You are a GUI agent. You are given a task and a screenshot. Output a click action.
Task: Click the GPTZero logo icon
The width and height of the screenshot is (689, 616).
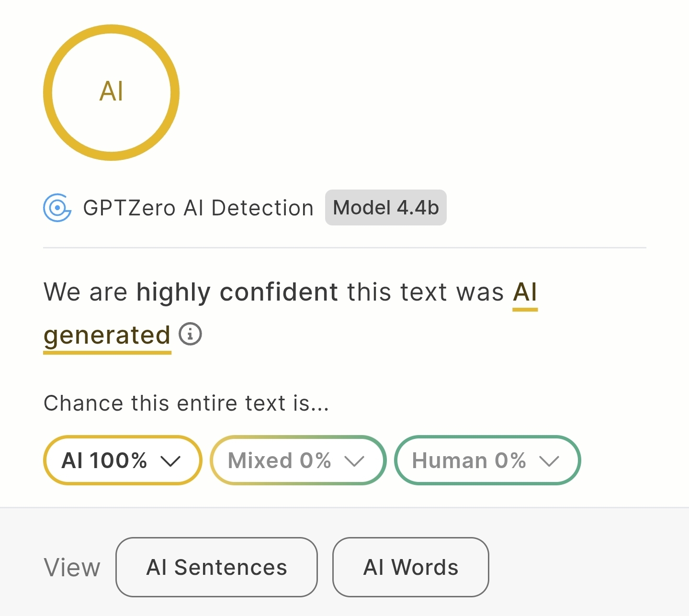click(x=57, y=208)
